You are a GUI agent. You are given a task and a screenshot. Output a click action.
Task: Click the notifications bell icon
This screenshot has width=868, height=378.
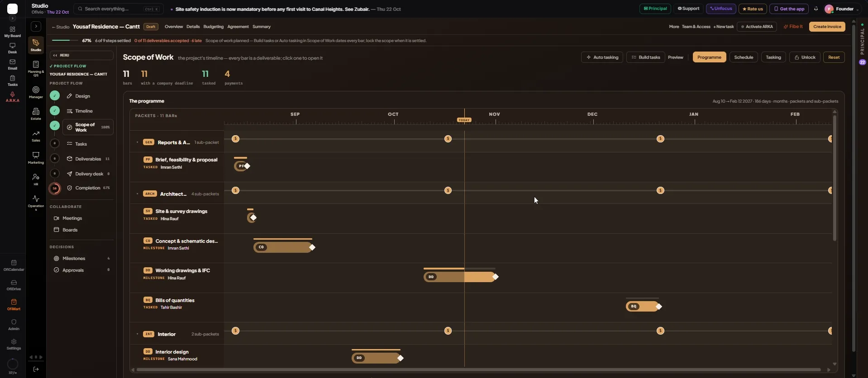816,9
